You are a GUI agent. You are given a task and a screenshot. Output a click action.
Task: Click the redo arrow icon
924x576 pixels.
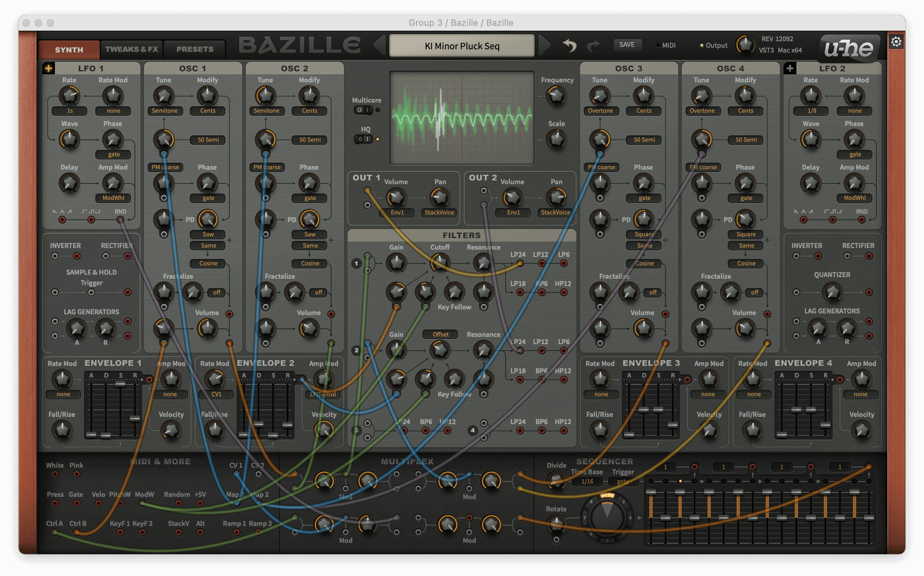pos(594,46)
